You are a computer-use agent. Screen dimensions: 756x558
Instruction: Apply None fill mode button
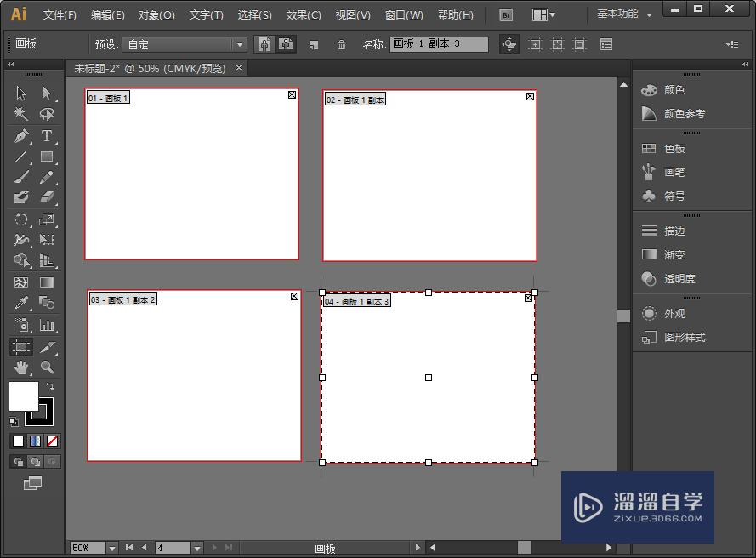52,441
